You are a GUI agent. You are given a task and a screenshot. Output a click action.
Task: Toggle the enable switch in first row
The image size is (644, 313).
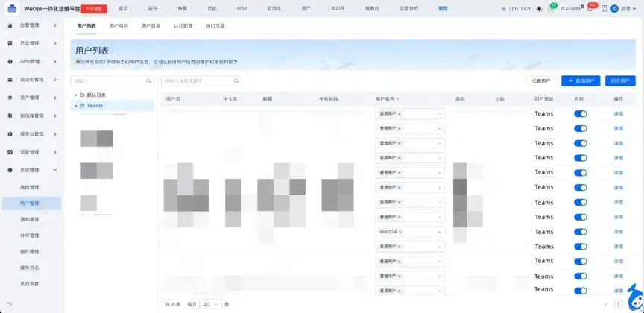click(581, 114)
